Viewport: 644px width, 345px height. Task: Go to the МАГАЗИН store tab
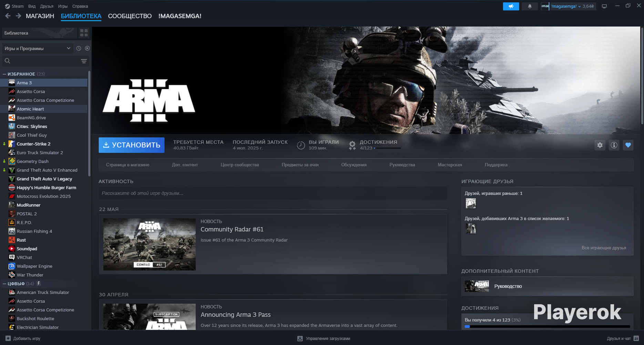click(x=40, y=16)
